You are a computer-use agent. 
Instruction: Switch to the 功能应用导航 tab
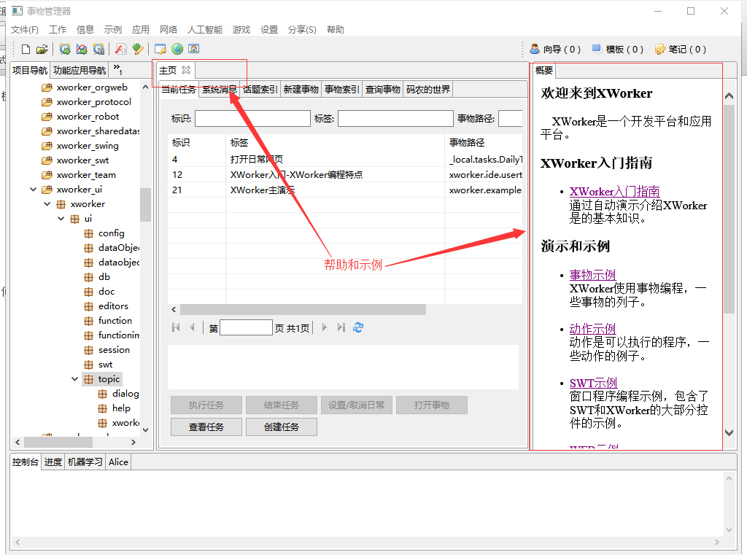point(80,71)
